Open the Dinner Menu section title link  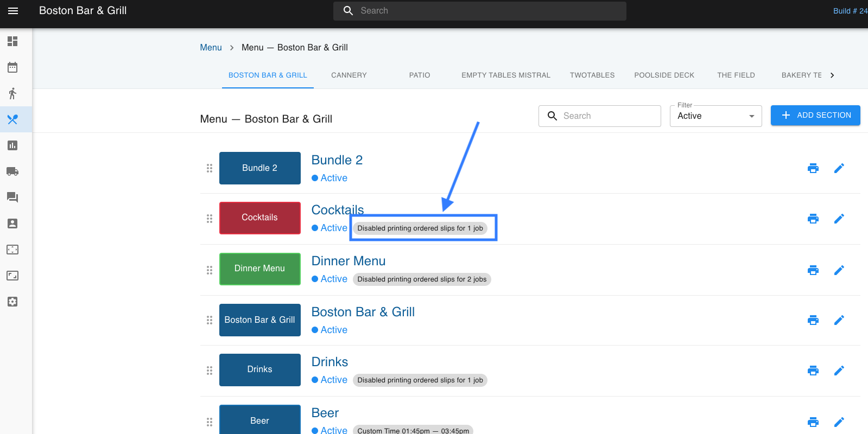(348, 261)
